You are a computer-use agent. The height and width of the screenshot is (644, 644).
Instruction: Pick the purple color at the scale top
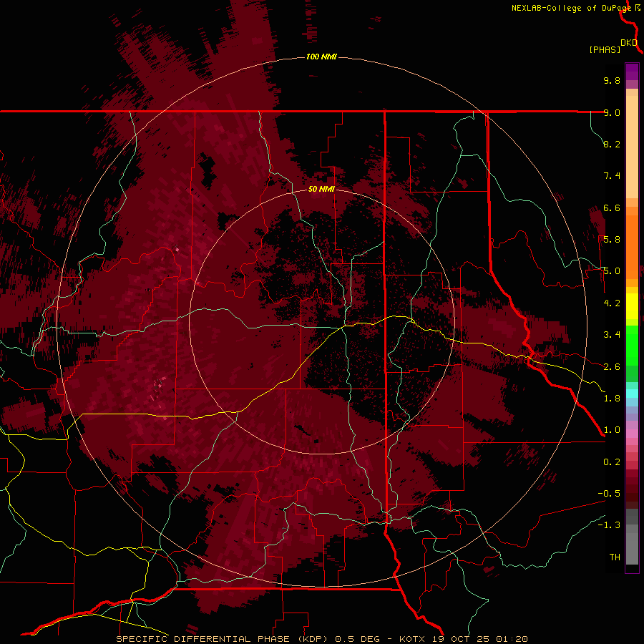pos(632,72)
